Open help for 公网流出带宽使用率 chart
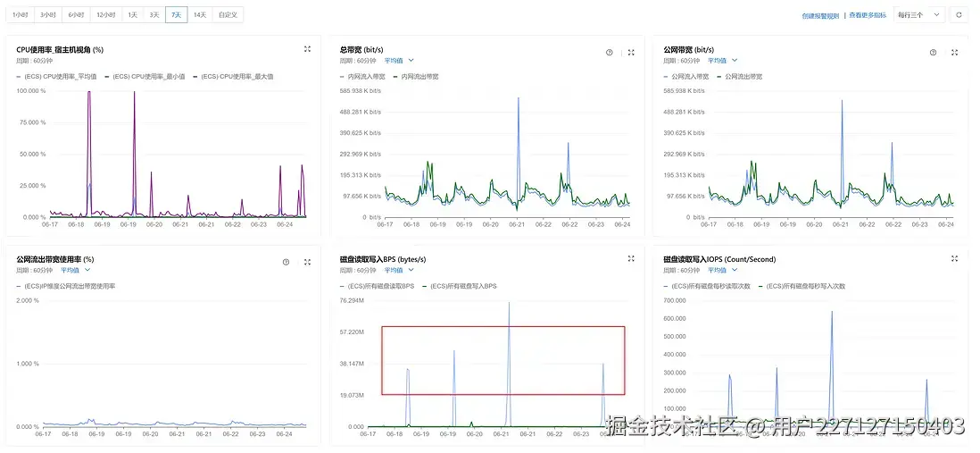This screenshot has width=980, height=453. [286, 262]
